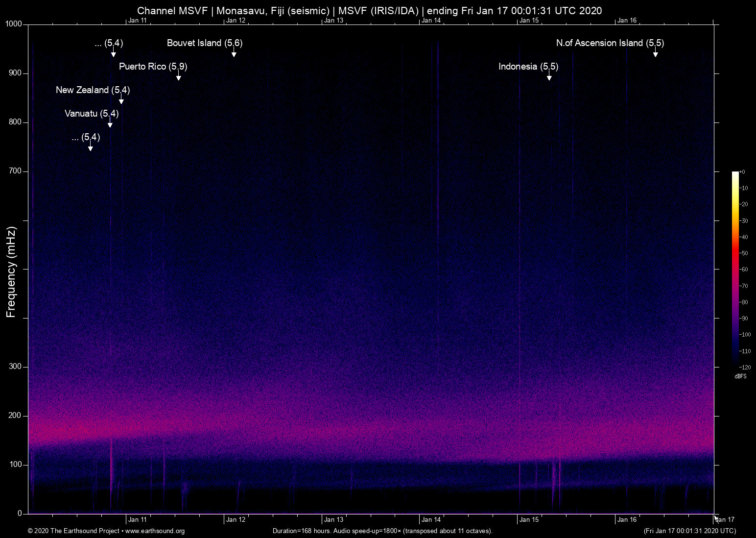Click the Jan 14 label on the top axis
The image size is (756, 538).
point(431,21)
